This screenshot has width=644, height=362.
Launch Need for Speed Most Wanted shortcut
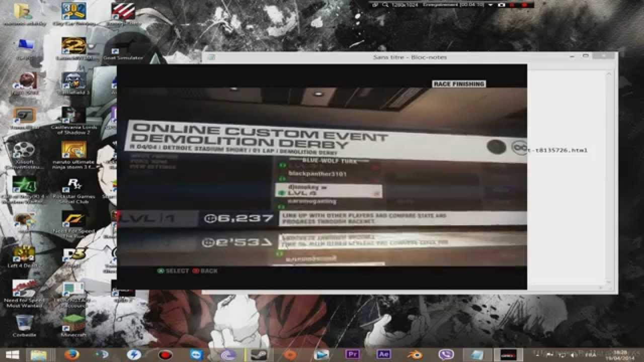24,294
